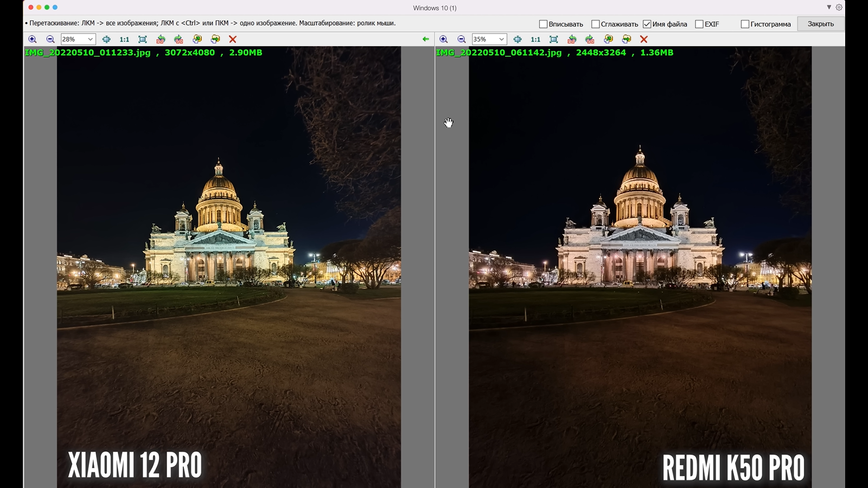Zoom in on the left image
This screenshot has width=868, height=488.
pyautogui.click(x=33, y=39)
